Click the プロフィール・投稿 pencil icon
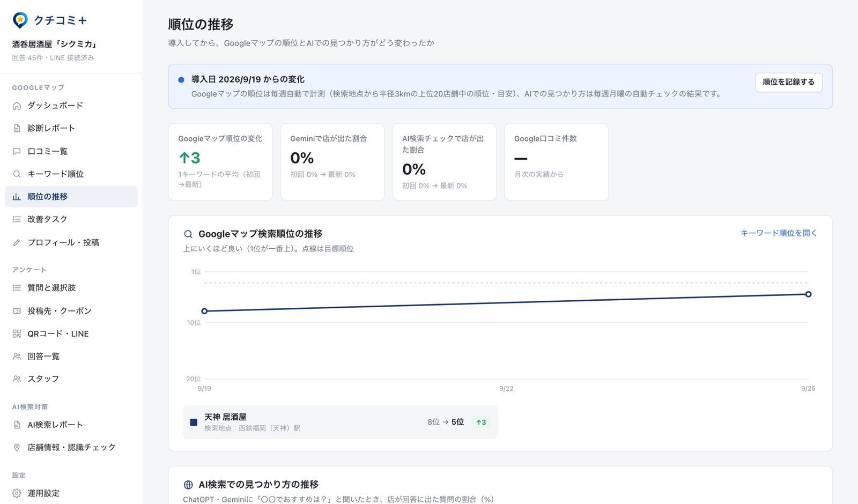The height and width of the screenshot is (504, 858). coord(17,242)
